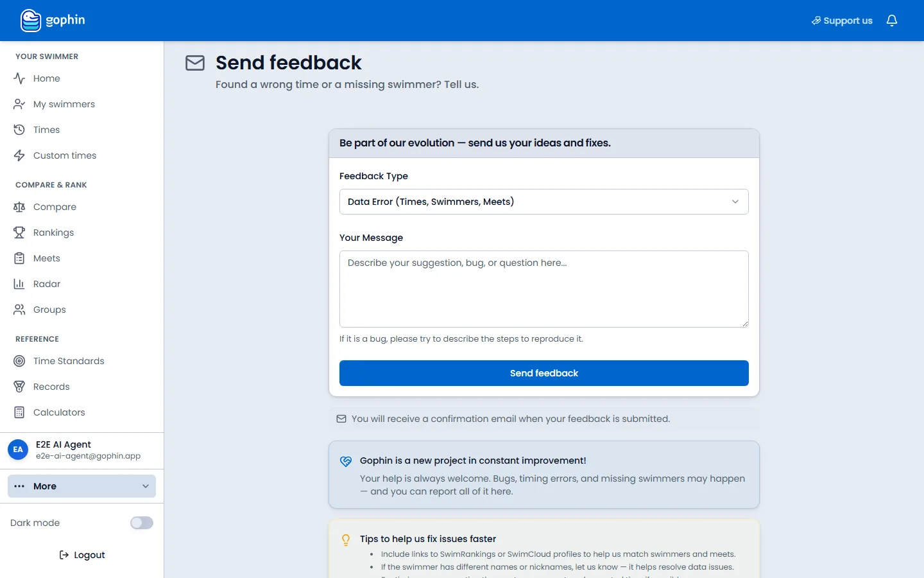Click Support us link
Image resolution: width=924 pixels, height=578 pixels.
coord(842,21)
